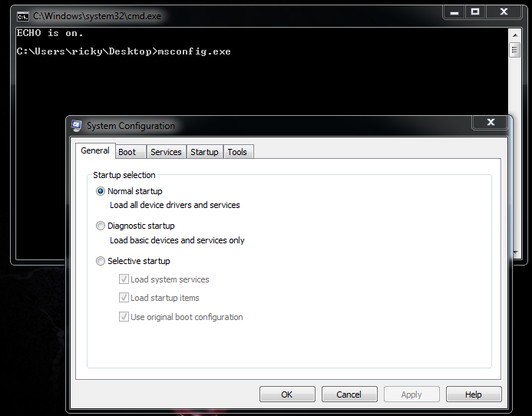532x416 pixels.
Task: Click the cmd.exe title bar icon
Action: (23, 16)
